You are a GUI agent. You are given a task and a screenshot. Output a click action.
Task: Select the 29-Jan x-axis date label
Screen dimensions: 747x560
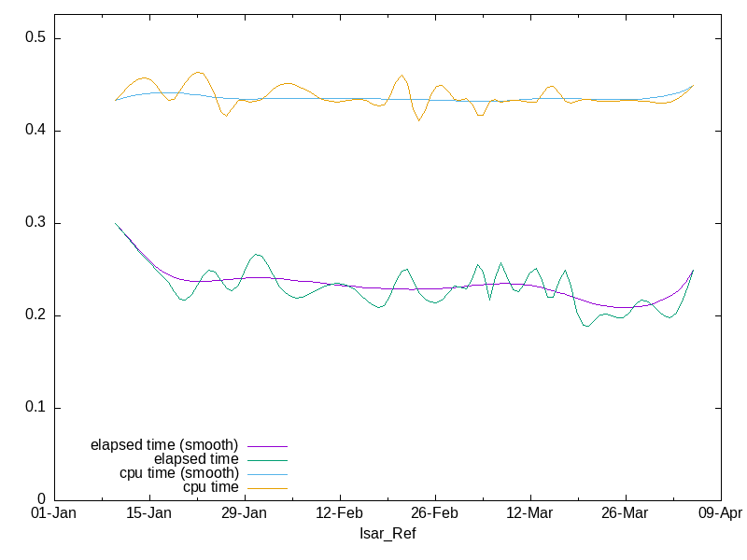(x=244, y=514)
